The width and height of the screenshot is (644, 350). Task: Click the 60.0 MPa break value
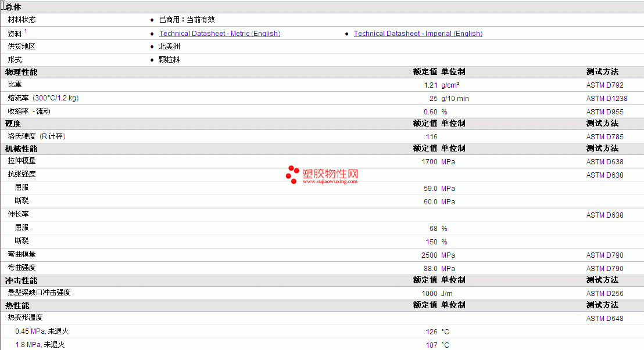click(439, 202)
